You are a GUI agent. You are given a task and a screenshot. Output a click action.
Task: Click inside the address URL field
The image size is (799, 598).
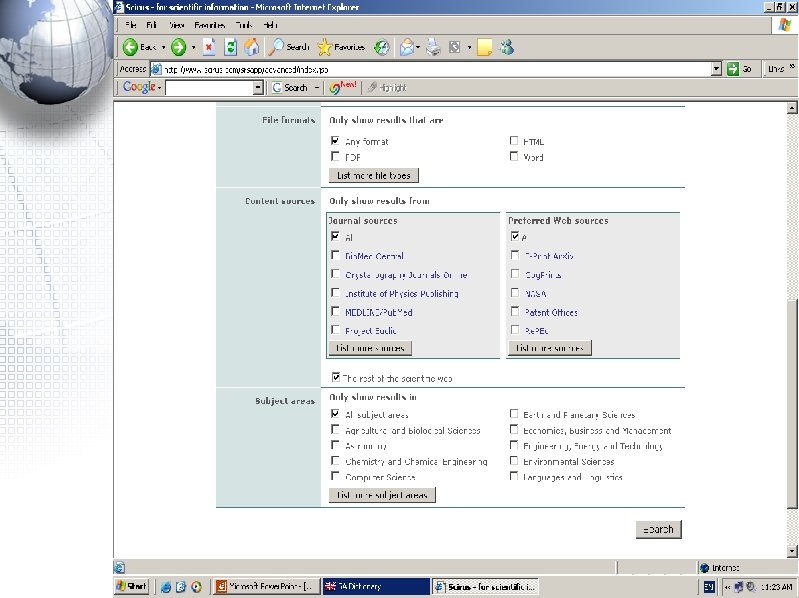(x=431, y=69)
